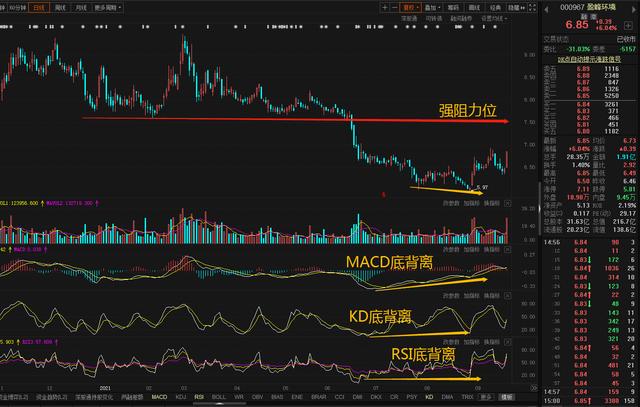Open 更多周期 period dropdown
The image size is (640, 407).
click(107, 7)
